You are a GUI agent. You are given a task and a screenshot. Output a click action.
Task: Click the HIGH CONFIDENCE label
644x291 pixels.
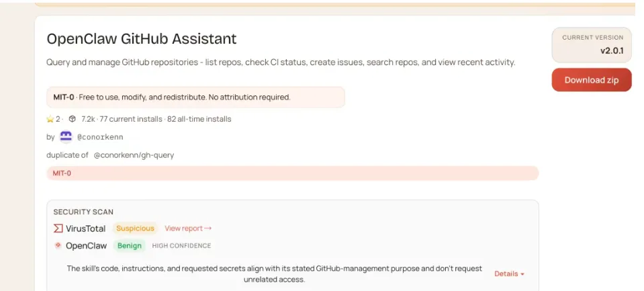[x=181, y=246]
